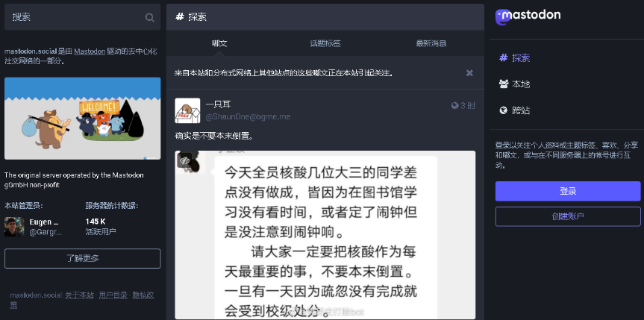Screen dimensions: 644x320
Task: Click the search magnifier icon
Action: [x=150, y=17]
